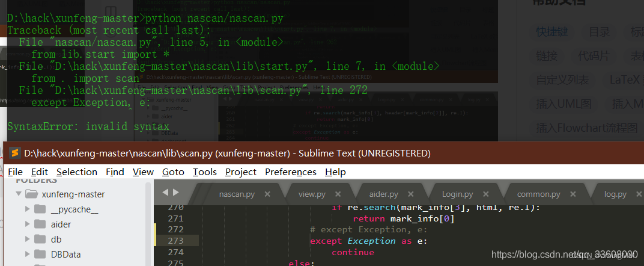Select 代码片 in the help panel
644x266 pixels.
594,56
